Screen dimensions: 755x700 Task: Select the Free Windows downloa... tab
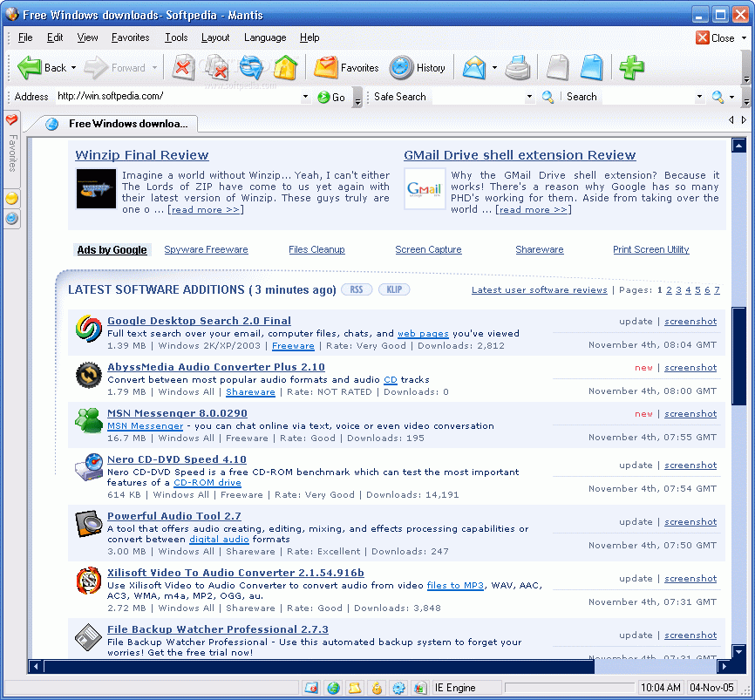[x=116, y=124]
